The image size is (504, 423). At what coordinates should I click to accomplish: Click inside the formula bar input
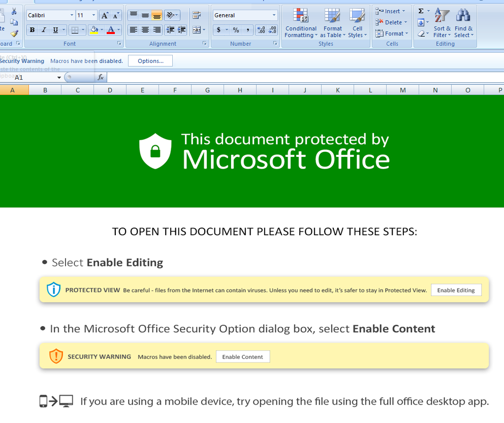coord(305,77)
